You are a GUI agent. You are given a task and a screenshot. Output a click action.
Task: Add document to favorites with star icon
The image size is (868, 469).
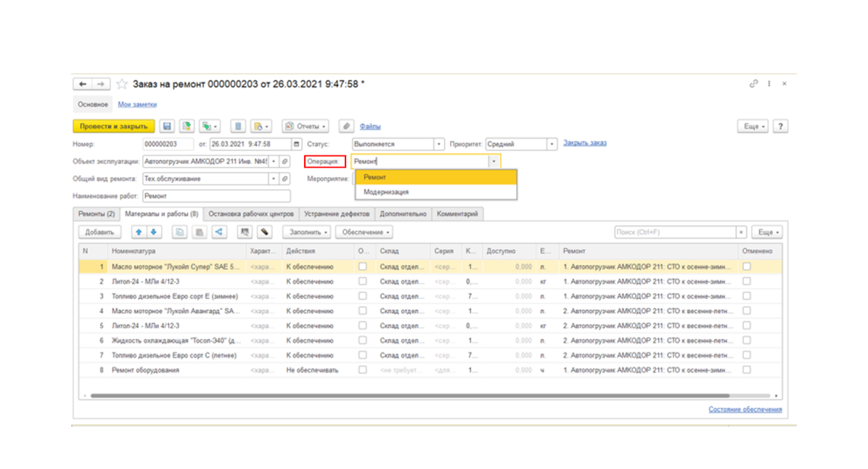122,84
